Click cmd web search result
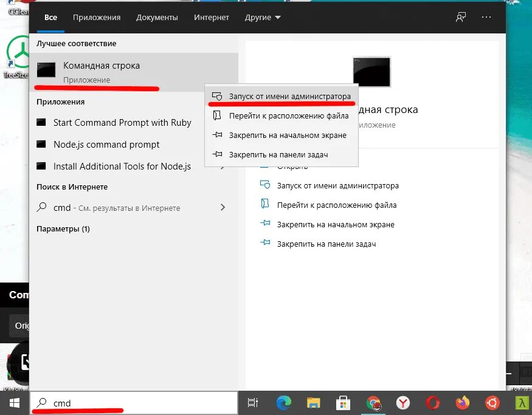532x415 pixels. (134, 208)
